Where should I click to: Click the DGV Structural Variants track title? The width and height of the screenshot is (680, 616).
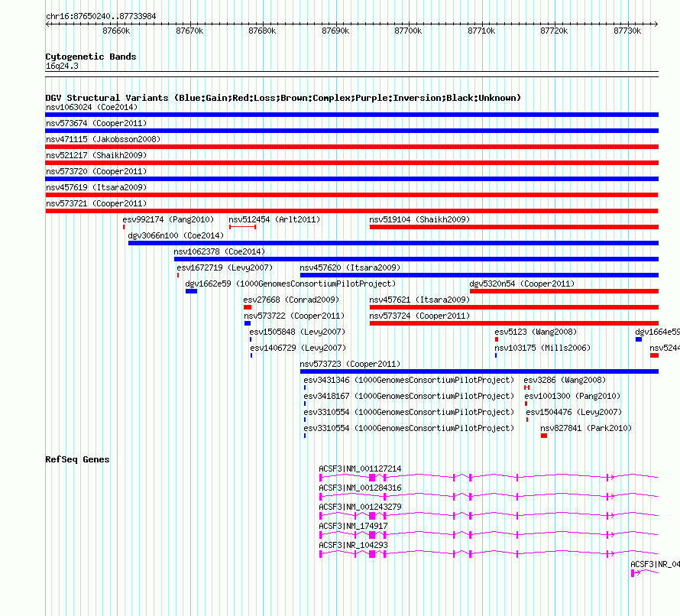pyautogui.click(x=283, y=98)
